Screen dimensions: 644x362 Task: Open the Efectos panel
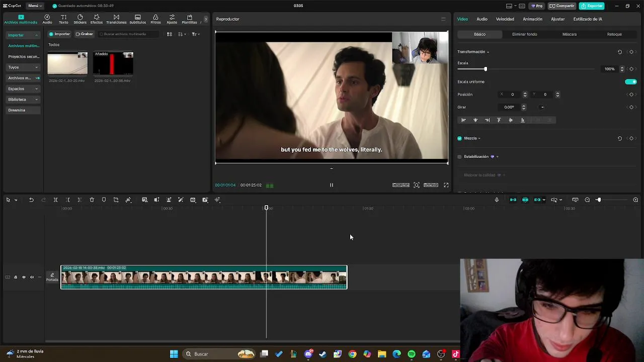(x=97, y=19)
